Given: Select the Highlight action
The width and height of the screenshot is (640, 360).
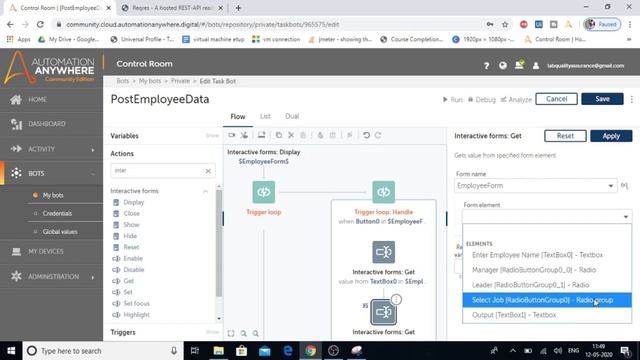Looking at the screenshot, I should [x=136, y=315].
